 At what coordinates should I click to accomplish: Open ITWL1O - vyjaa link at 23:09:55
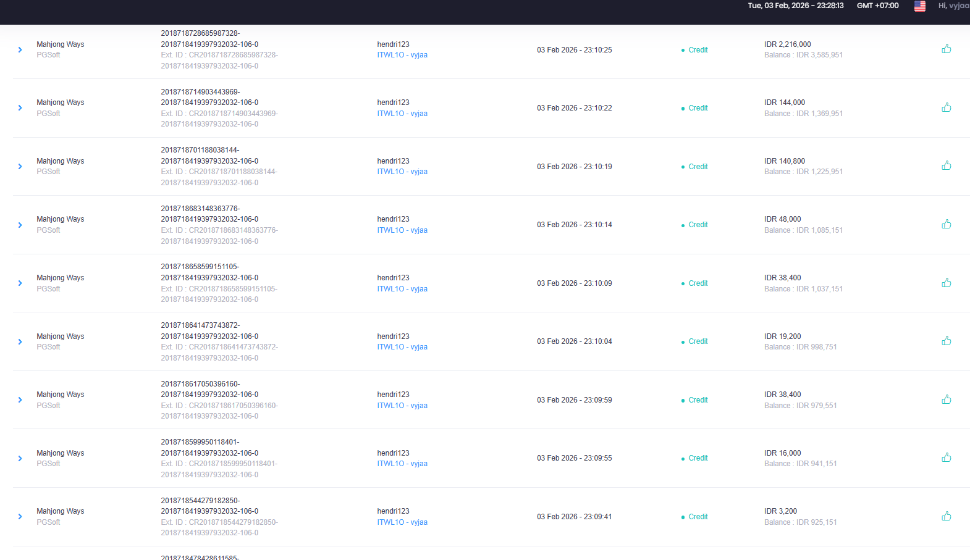(x=402, y=464)
